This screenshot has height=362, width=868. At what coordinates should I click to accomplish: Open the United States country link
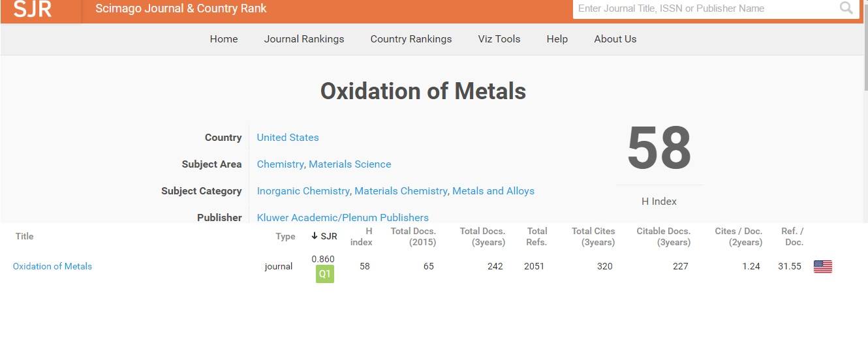[288, 138]
